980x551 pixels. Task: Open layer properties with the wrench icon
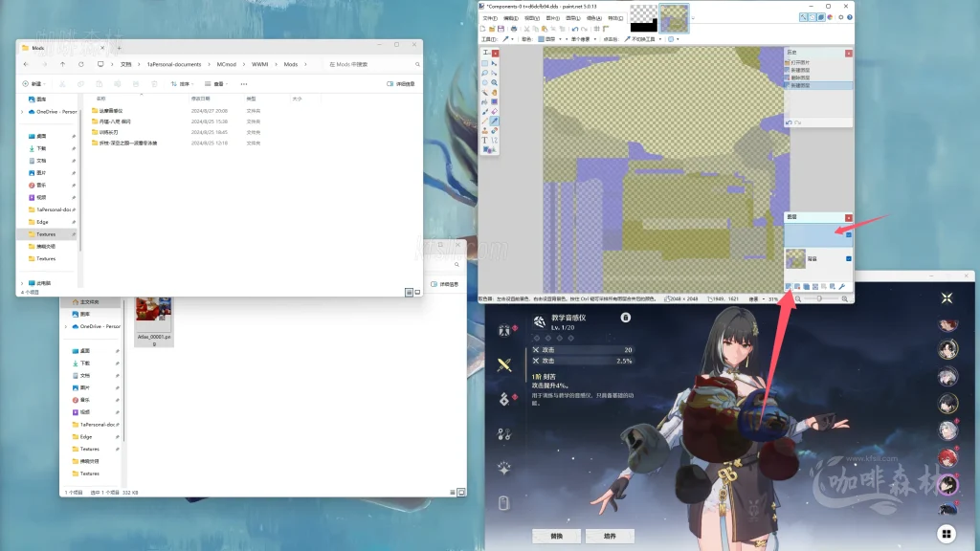tap(841, 287)
